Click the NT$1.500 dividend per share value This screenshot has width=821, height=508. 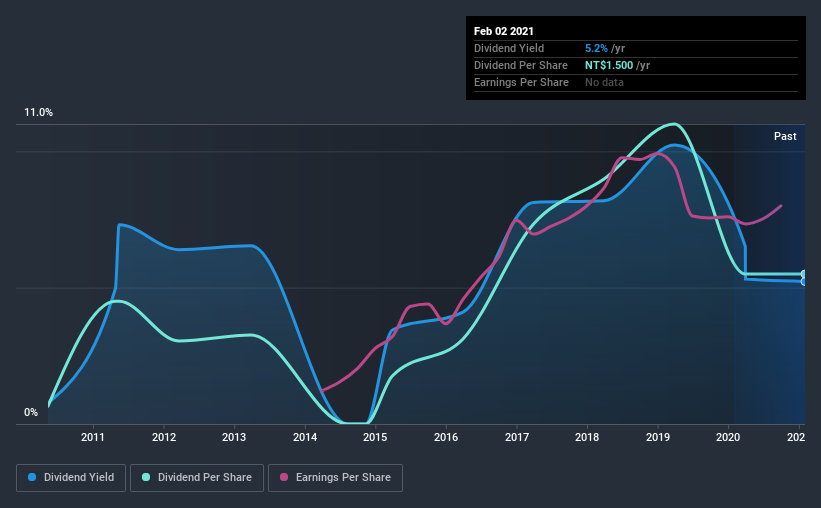(x=609, y=65)
